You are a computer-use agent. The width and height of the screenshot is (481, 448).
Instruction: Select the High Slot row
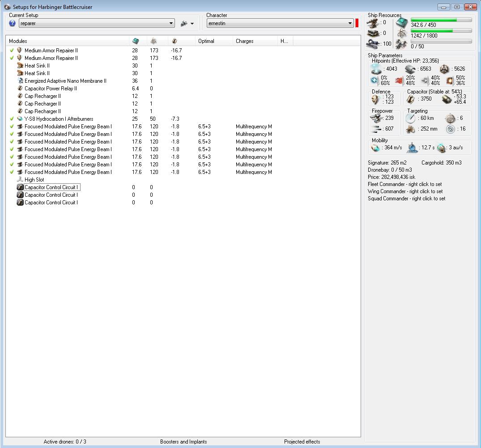[x=183, y=180]
